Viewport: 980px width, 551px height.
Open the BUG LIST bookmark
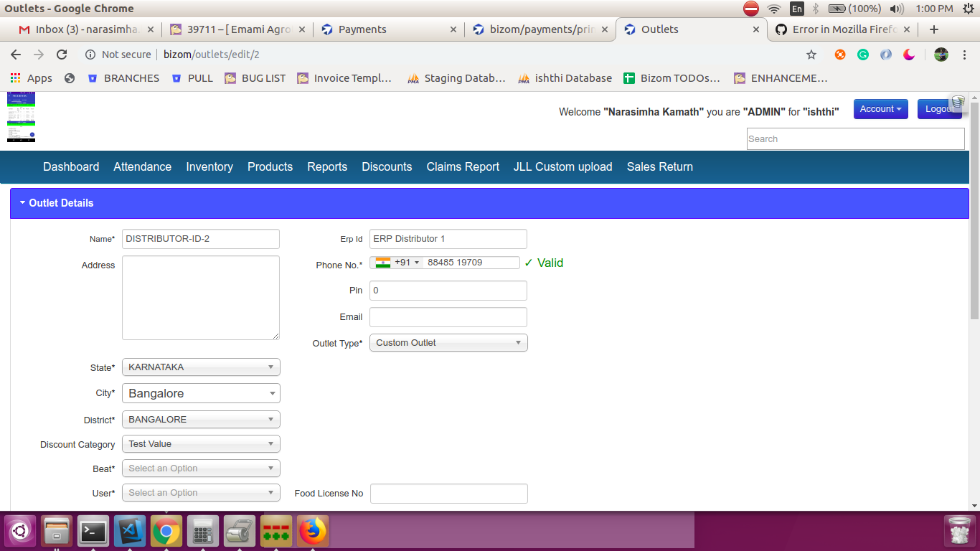pos(255,78)
